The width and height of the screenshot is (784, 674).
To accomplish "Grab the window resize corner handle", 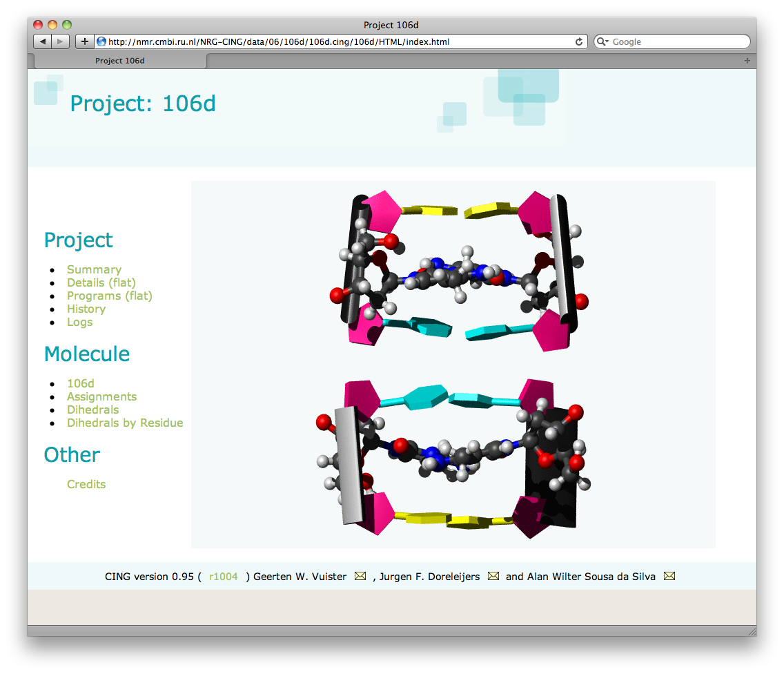I will point(752,631).
